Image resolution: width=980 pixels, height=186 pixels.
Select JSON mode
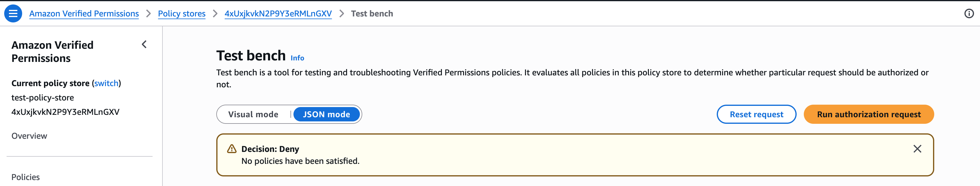coord(326,115)
